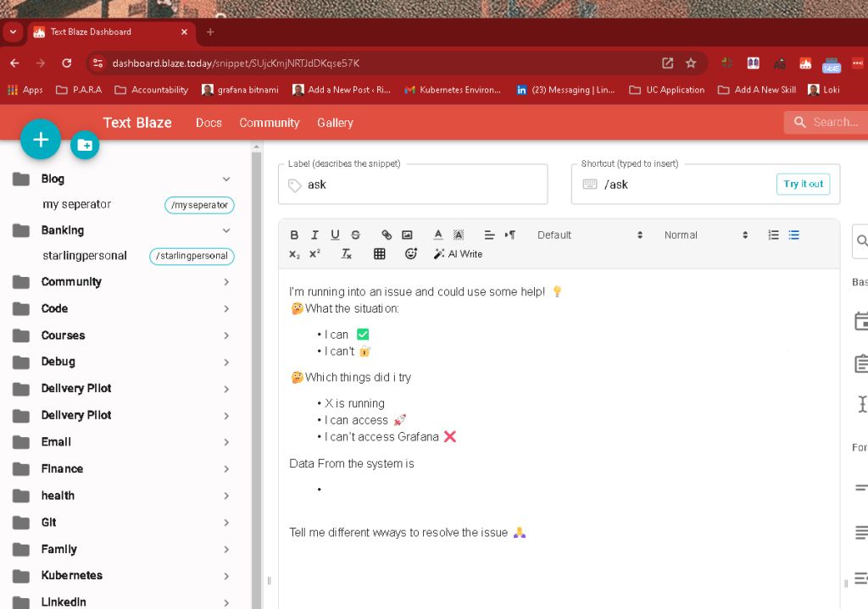The height and width of the screenshot is (609, 868).
Task: Select the /myseperator shortcut badge
Action: (x=199, y=205)
